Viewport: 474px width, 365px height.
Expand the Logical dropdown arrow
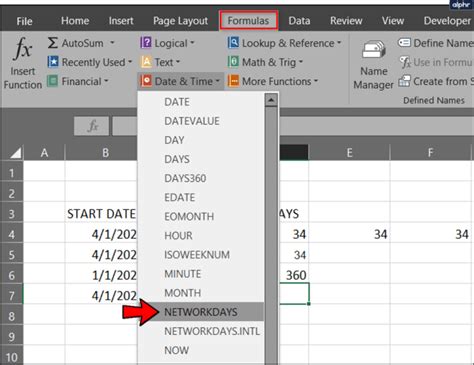coord(192,43)
